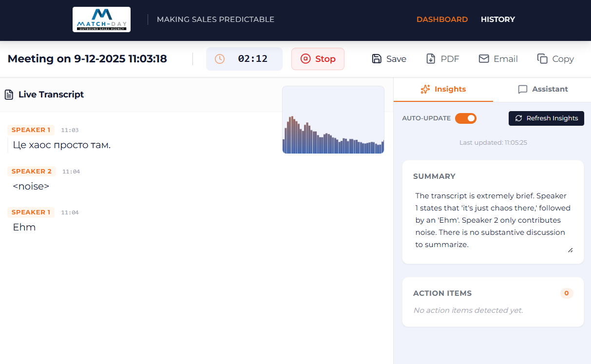Click the audio waveform visualizer

(x=333, y=120)
